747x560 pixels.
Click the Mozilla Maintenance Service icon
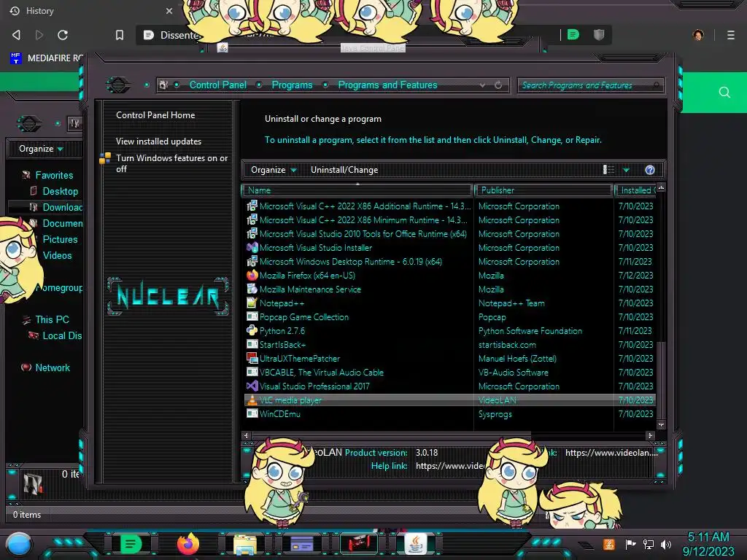pyautogui.click(x=252, y=289)
